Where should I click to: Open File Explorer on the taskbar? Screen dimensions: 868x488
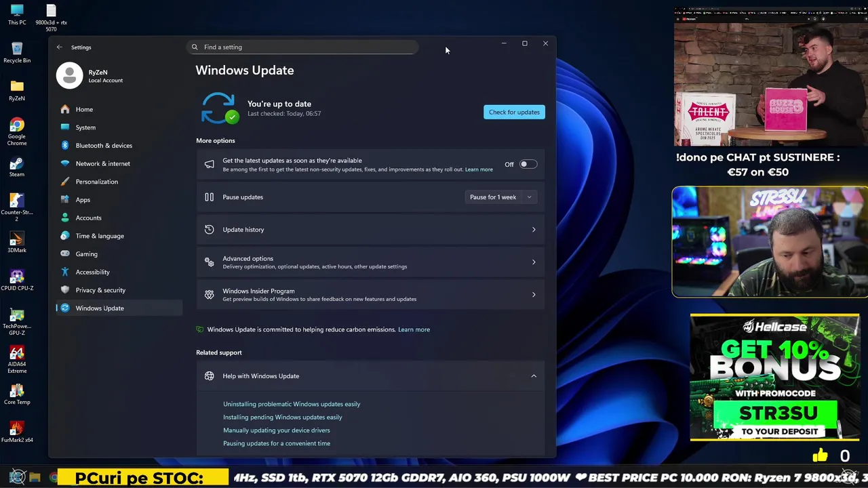point(35,477)
